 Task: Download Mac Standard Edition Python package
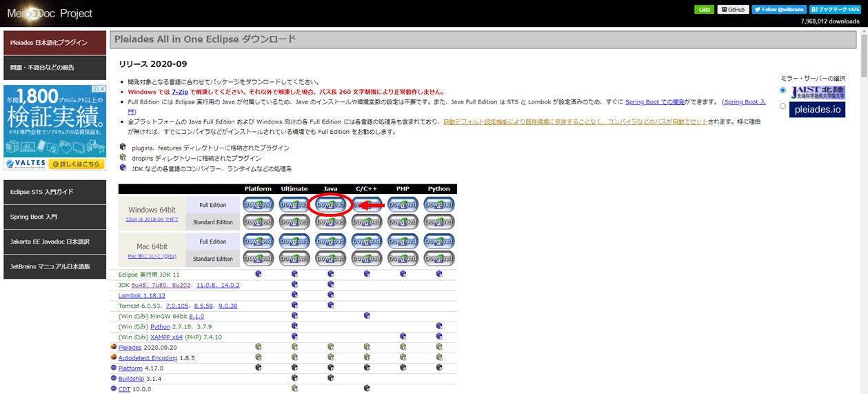[x=438, y=258]
